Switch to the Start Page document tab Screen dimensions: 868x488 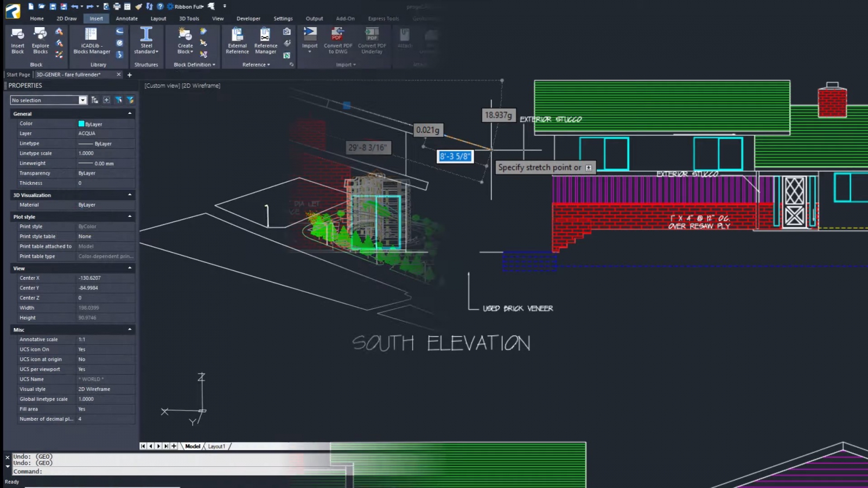coord(18,75)
